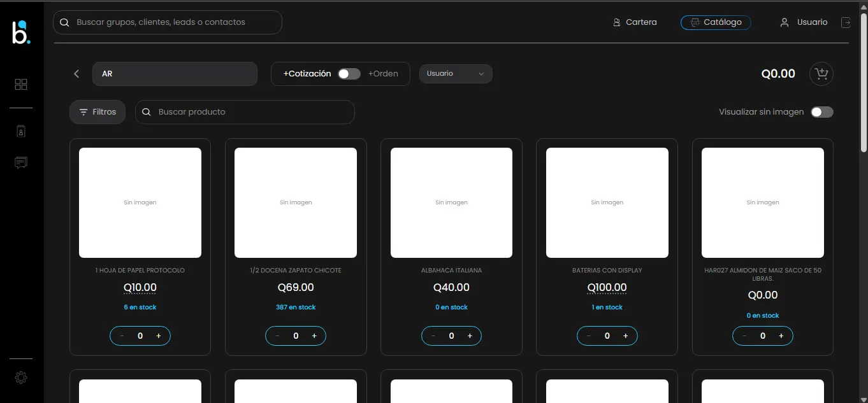Open settings gear in sidebar
Screen dimensions: 868x403
pyautogui.click(x=21, y=378)
